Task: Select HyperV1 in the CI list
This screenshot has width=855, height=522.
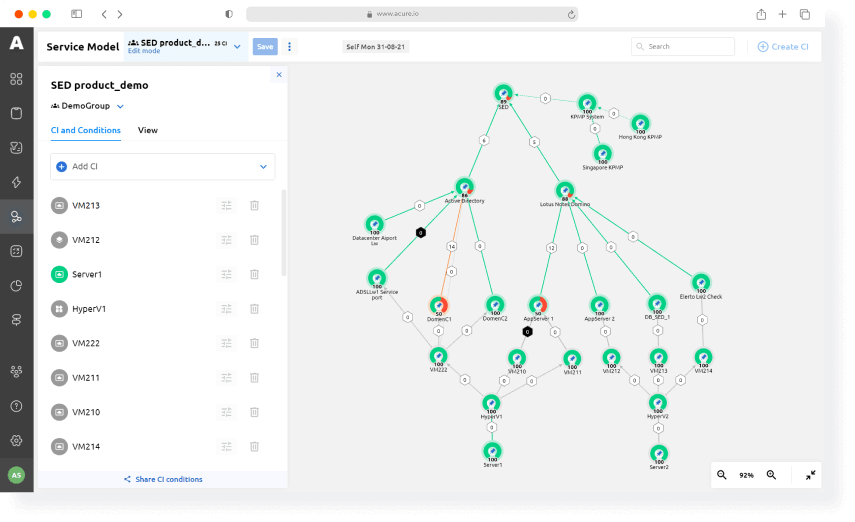Action: [89, 309]
